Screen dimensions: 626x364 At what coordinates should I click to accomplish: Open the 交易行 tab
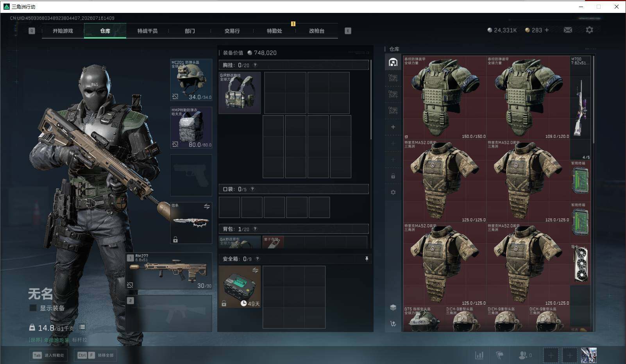232,31
